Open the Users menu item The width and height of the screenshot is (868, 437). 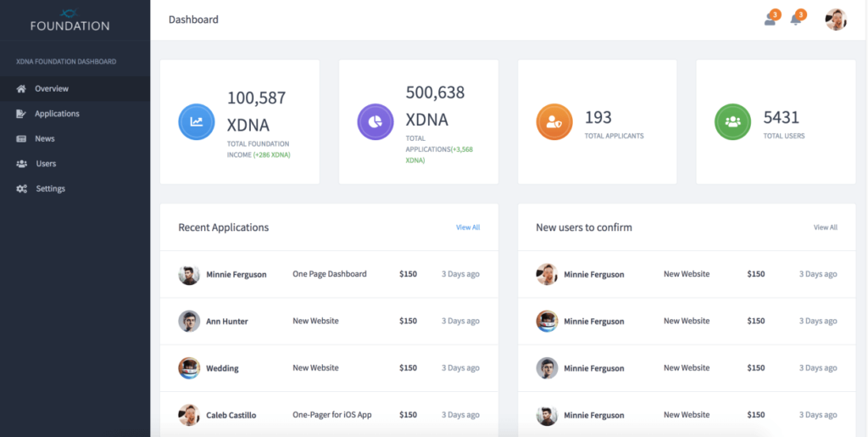pos(75,164)
